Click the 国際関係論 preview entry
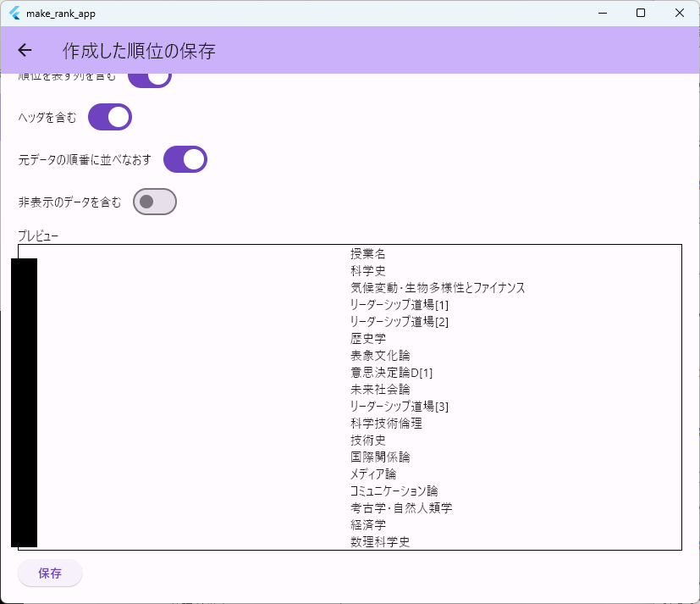This screenshot has width=700, height=604. pos(380,457)
